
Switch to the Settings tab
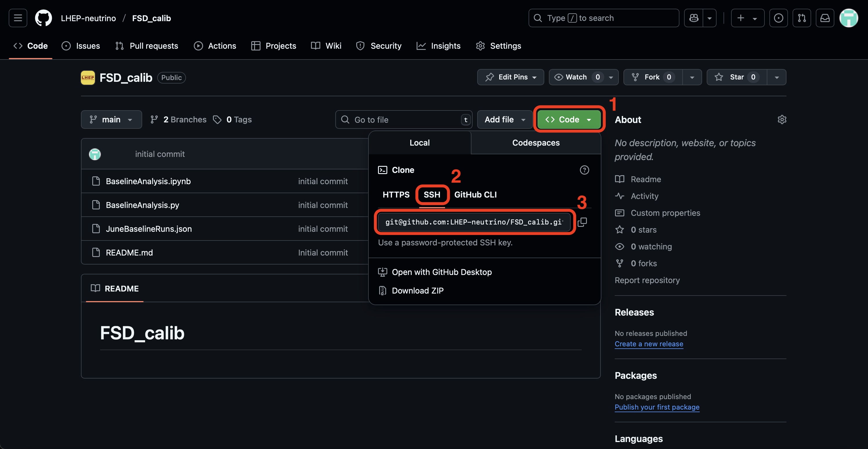pyautogui.click(x=498, y=46)
